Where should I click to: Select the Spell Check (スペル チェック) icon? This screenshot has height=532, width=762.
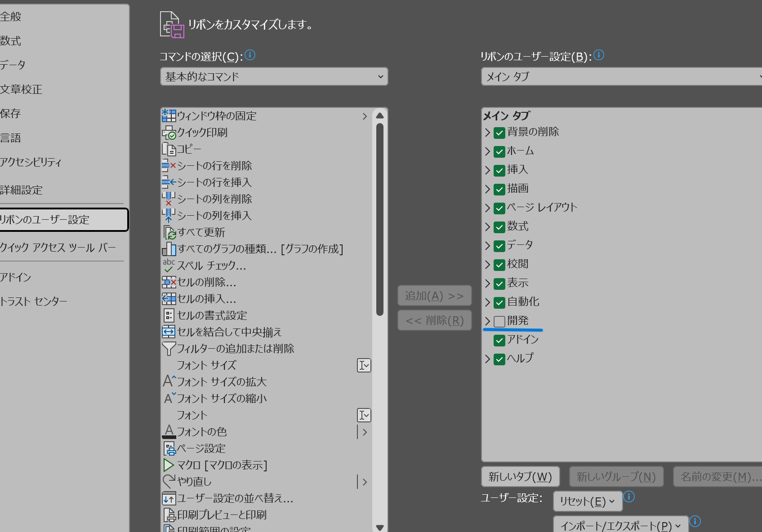169,265
